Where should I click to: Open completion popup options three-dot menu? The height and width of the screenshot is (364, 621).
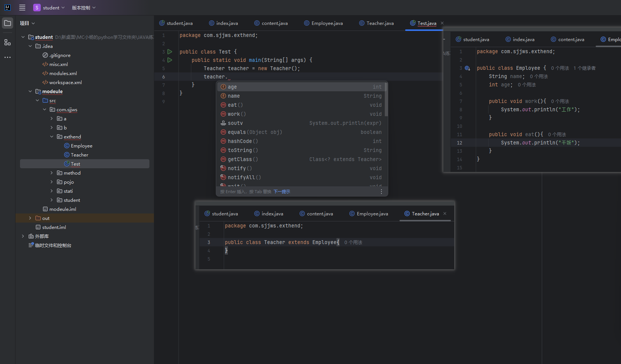381,192
